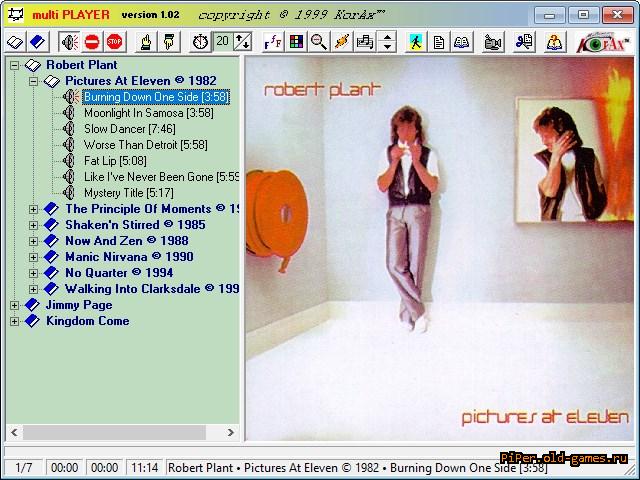This screenshot has width=640, height=480.
Task: Expand Walking Into Clarksdale album
Action: click(33, 289)
